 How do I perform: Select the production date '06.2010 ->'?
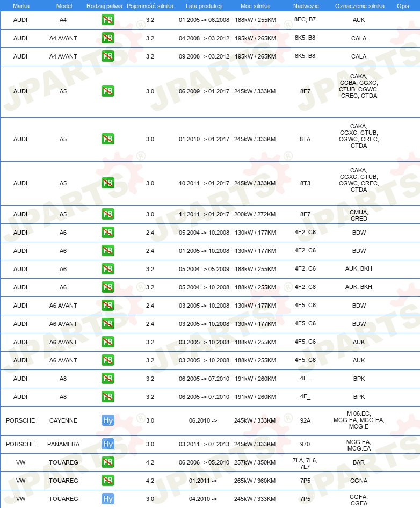tap(203, 420)
